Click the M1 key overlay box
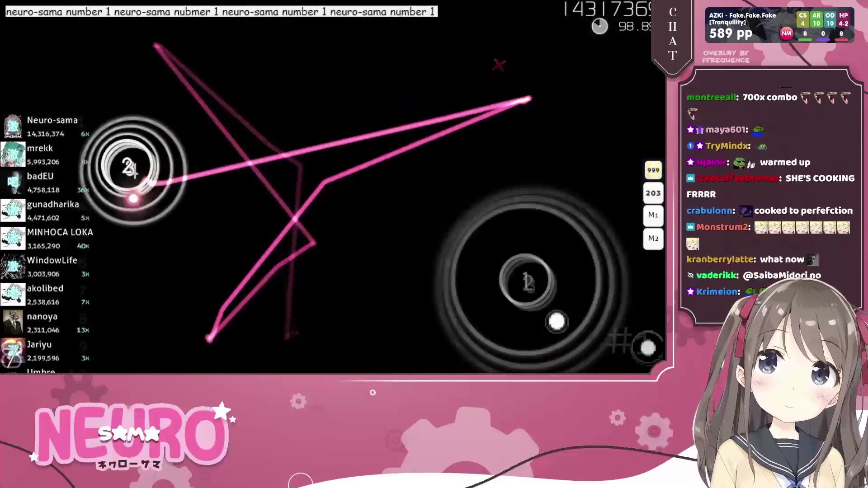 (653, 215)
